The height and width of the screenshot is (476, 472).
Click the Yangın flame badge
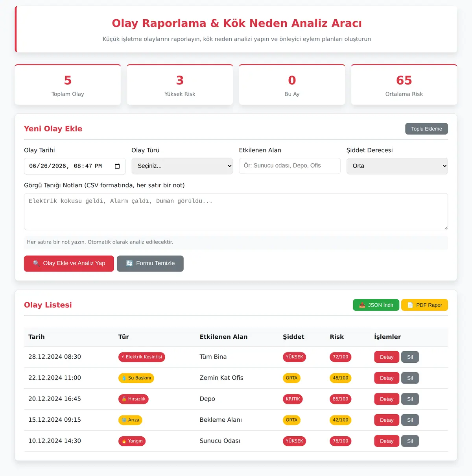tap(132, 441)
